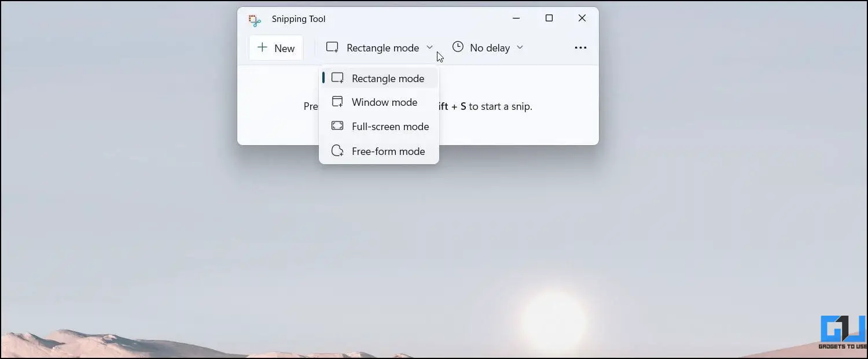Maximize the Snipping Tool window
This screenshot has height=359, width=868.
549,18
